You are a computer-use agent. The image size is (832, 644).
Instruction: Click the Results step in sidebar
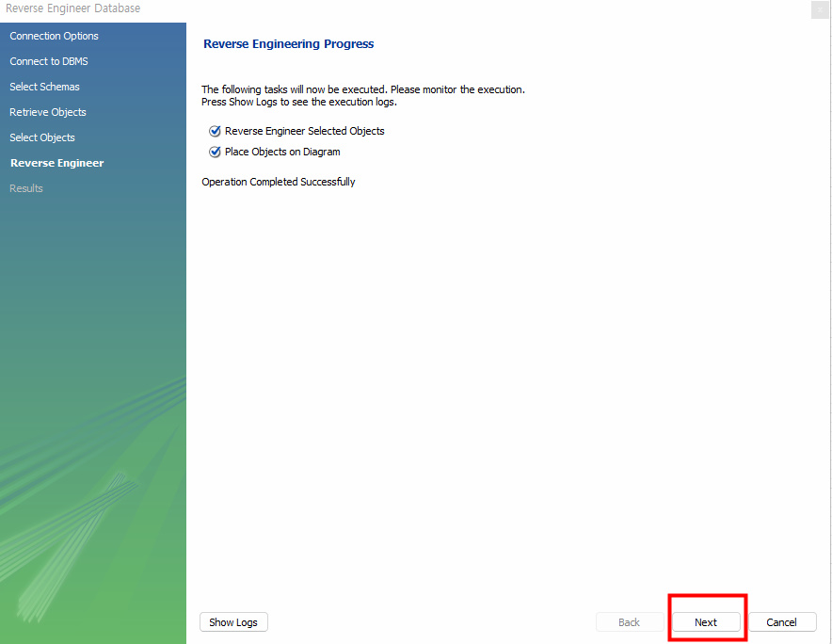point(26,188)
